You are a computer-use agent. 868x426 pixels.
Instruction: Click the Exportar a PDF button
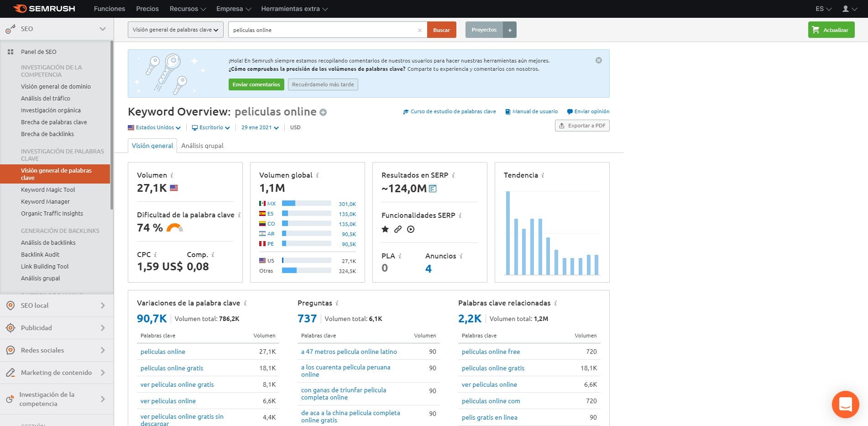coord(582,125)
